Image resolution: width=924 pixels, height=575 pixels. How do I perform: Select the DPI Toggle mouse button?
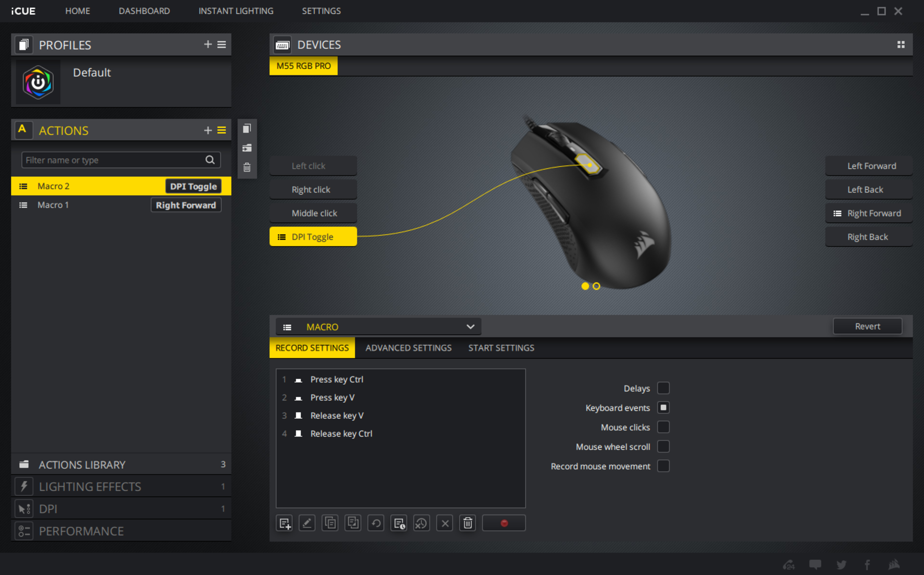(x=313, y=236)
